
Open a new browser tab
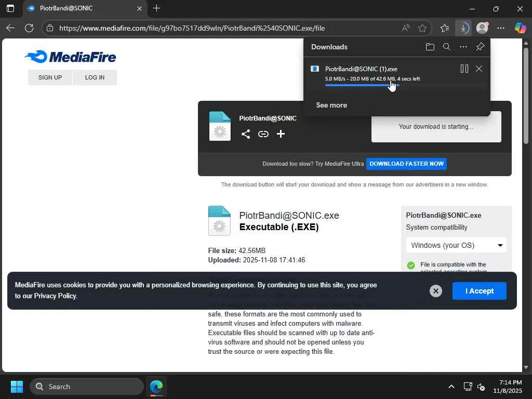[x=156, y=8]
